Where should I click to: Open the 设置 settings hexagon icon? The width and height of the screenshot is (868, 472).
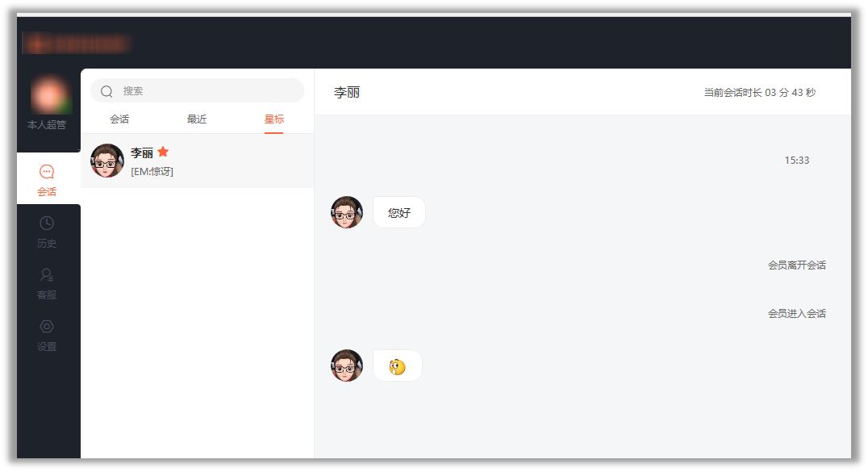(47, 326)
